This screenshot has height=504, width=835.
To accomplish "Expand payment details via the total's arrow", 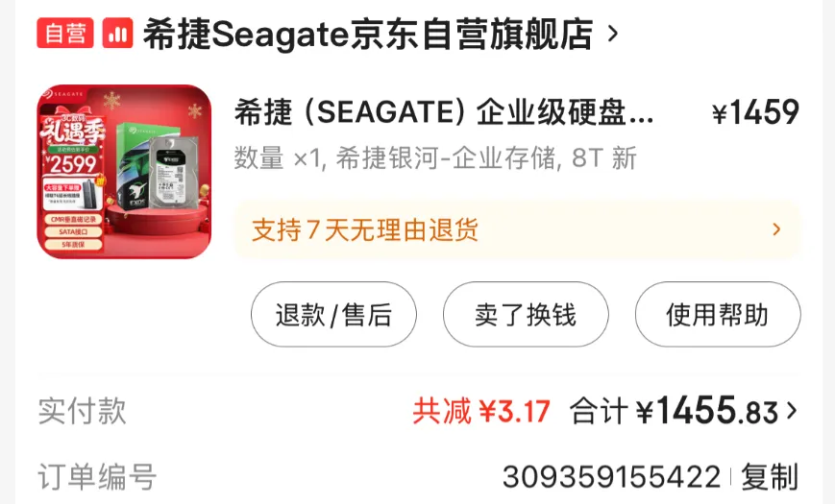I will coord(792,411).
